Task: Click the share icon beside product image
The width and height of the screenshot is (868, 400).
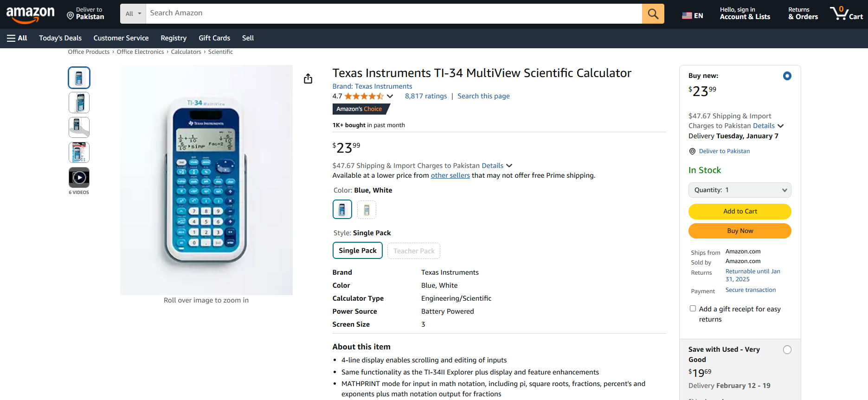Action: click(308, 78)
